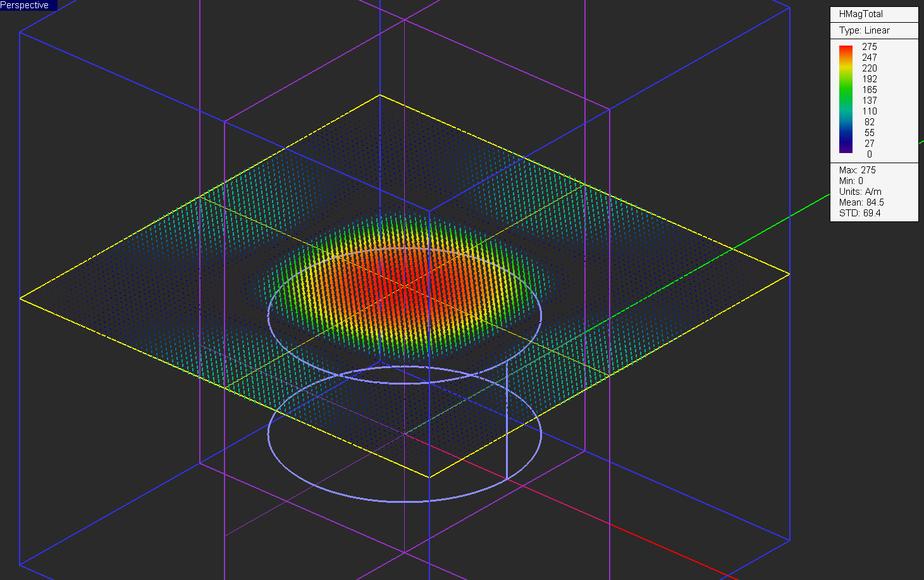Click the legend value 275 at top
The height and width of the screenshot is (580, 924).
click(x=870, y=47)
